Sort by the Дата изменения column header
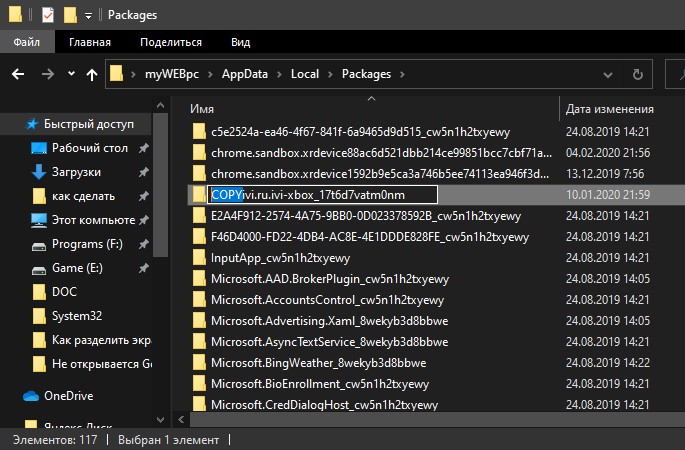The height and width of the screenshot is (450, 685). [x=609, y=109]
